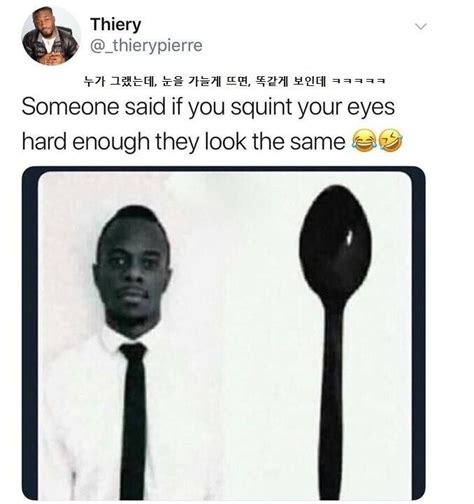This screenshot has width=474, height=504.
Task: Click the white highlight on the spoon
Action: click(x=349, y=238)
